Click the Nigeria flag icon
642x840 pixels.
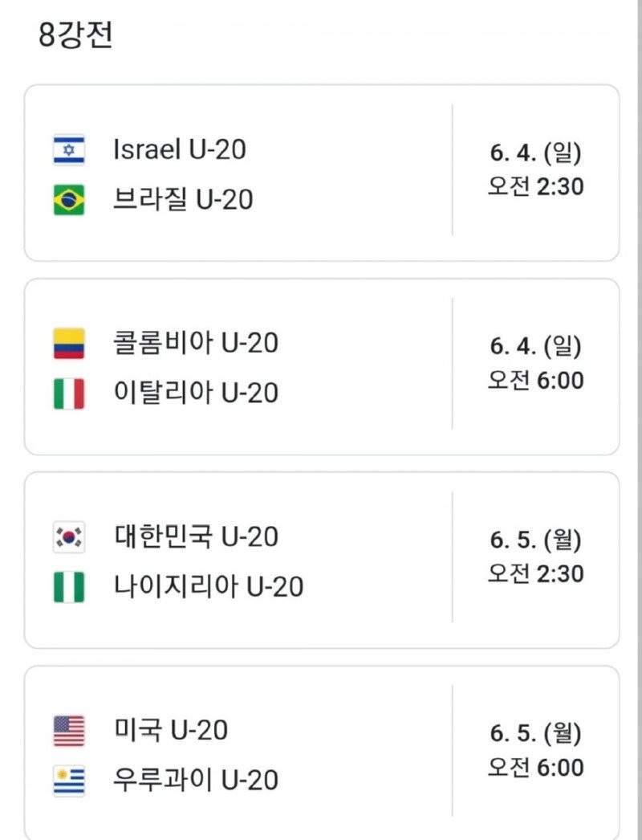[x=69, y=587]
